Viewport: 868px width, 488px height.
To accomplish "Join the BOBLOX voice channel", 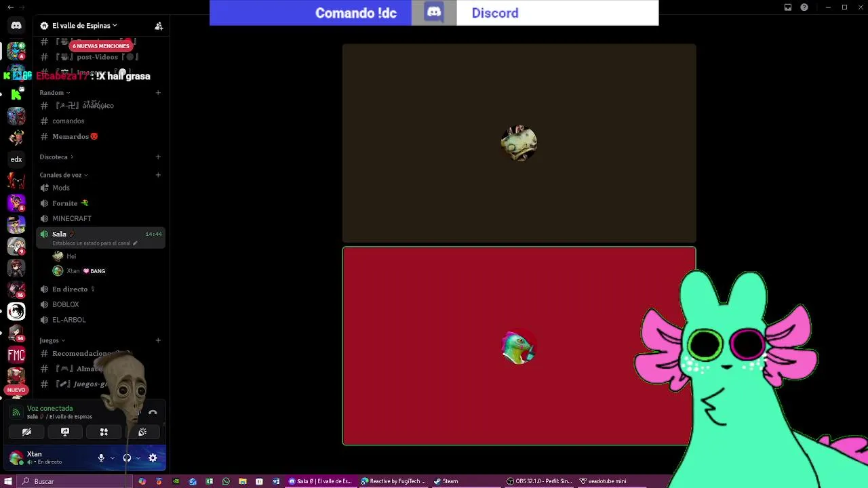I will coord(100,305).
